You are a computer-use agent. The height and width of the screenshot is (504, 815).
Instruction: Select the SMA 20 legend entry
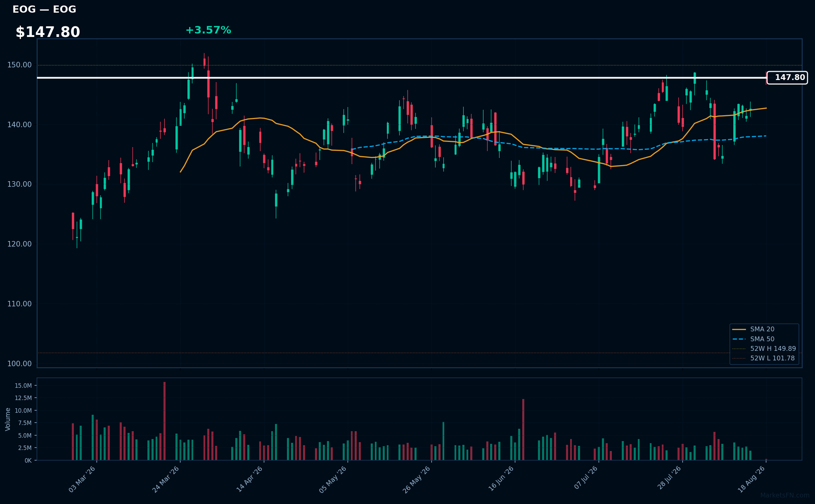pyautogui.click(x=764, y=329)
